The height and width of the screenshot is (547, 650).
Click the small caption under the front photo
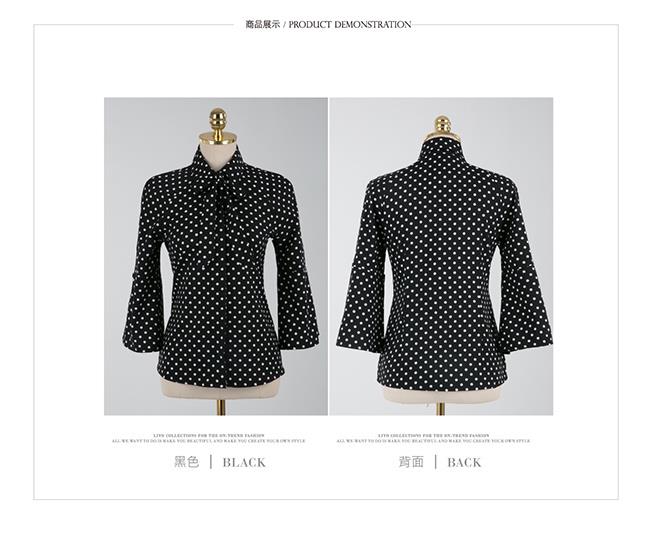pyautogui.click(x=209, y=438)
